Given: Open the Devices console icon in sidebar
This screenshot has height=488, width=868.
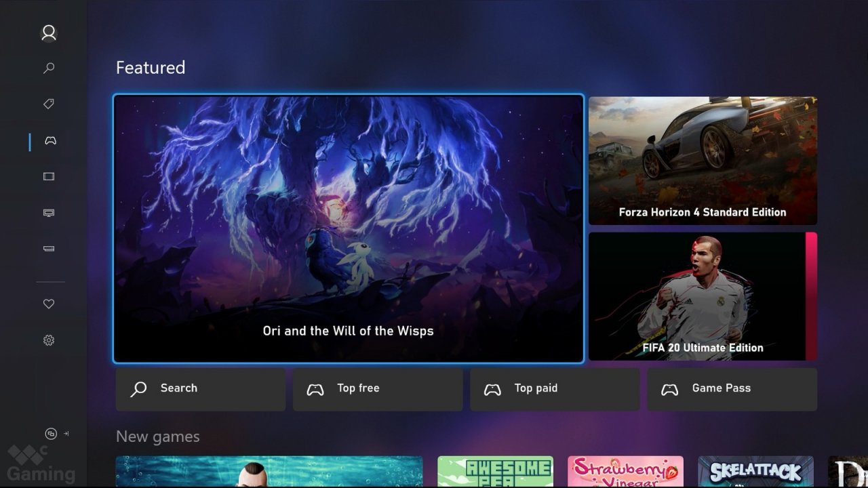Looking at the screenshot, I should tap(49, 249).
